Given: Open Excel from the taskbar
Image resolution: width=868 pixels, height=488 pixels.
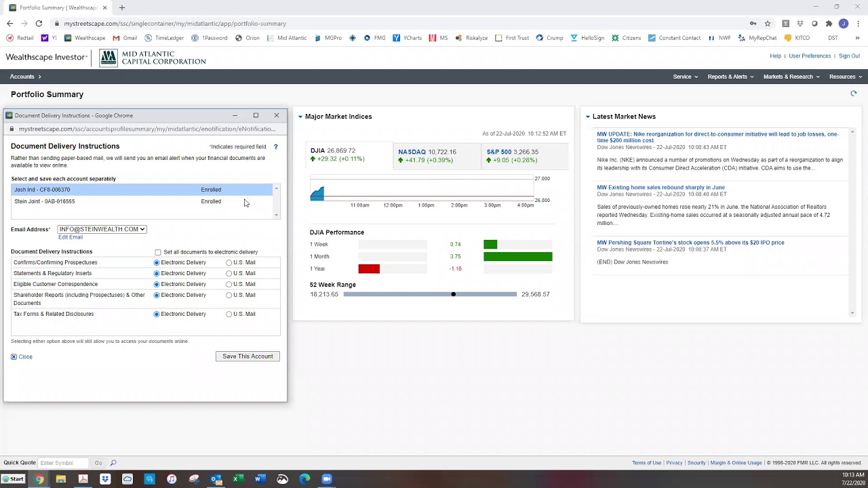Looking at the screenshot, I should pos(238,479).
